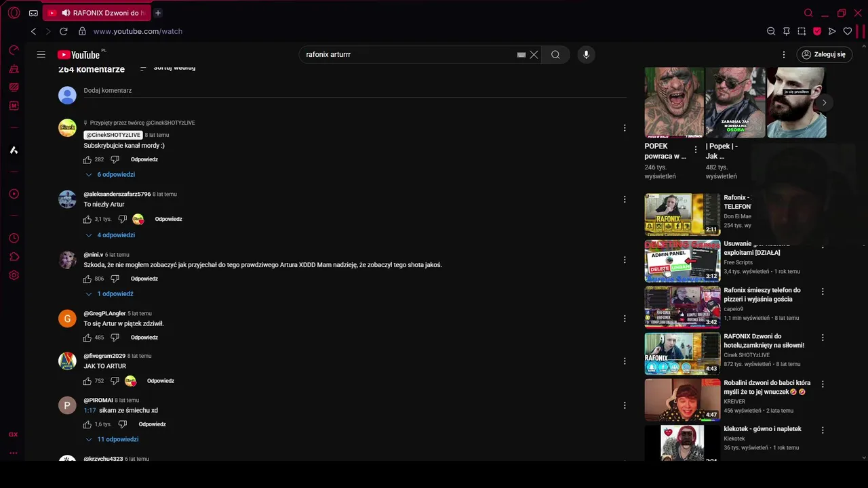
Task: Open the menu for klekotek video
Action: (823, 430)
